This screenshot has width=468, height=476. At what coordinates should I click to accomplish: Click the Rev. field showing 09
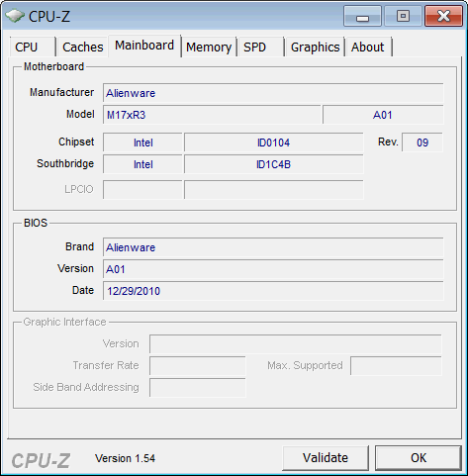pyautogui.click(x=422, y=143)
